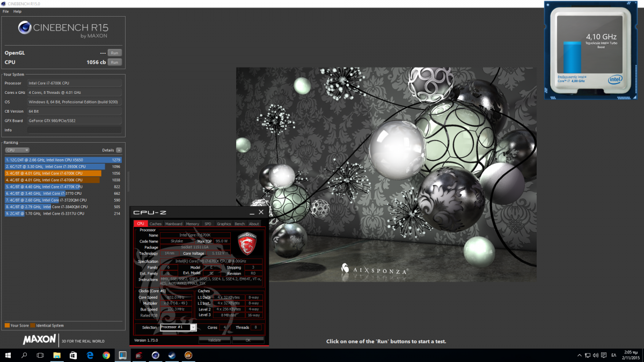
Task: Run the CPU benchmark
Action: [114, 62]
